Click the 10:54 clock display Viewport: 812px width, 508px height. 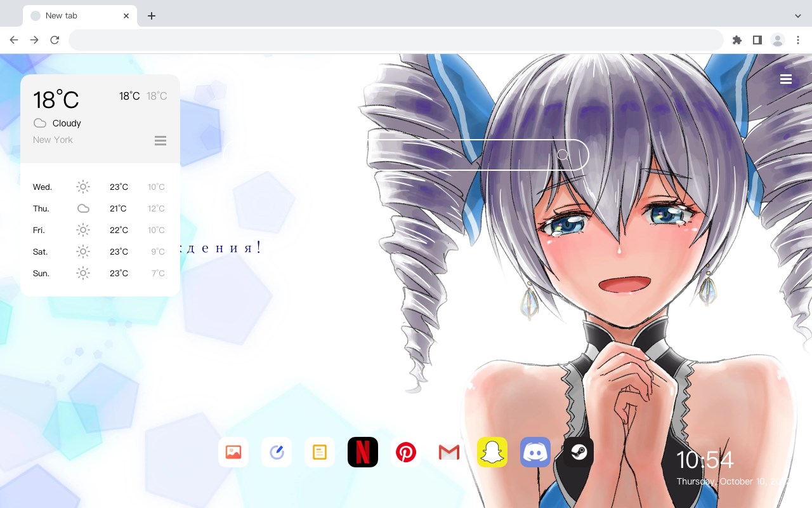[x=705, y=460]
